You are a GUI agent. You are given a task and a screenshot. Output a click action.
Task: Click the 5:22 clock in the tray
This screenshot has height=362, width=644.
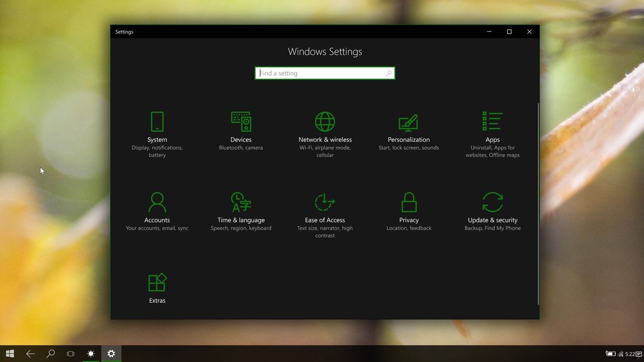(x=630, y=354)
